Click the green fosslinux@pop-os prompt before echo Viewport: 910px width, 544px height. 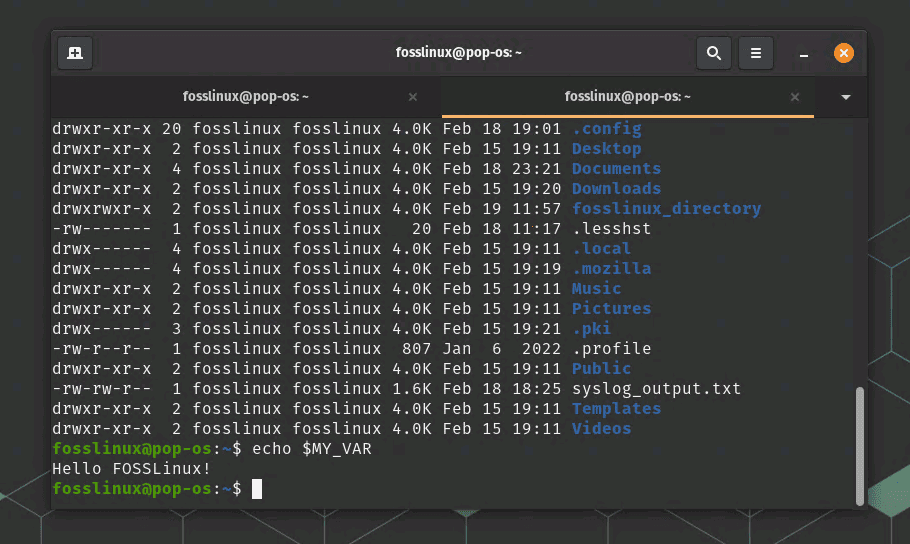132,449
